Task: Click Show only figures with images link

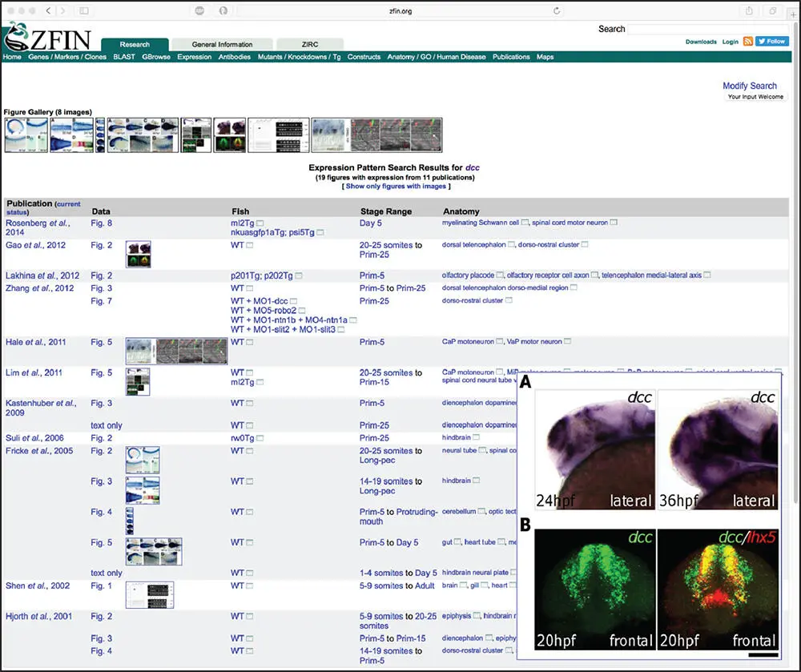Action: [x=396, y=187]
